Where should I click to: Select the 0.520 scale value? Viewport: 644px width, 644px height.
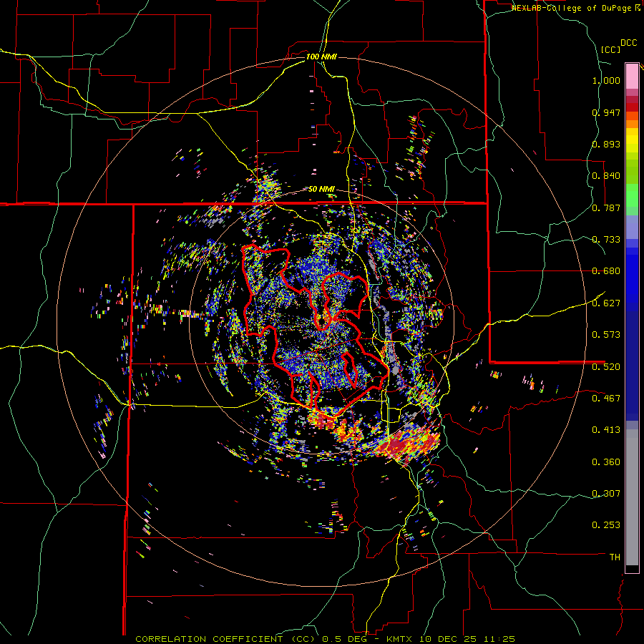[x=606, y=366]
